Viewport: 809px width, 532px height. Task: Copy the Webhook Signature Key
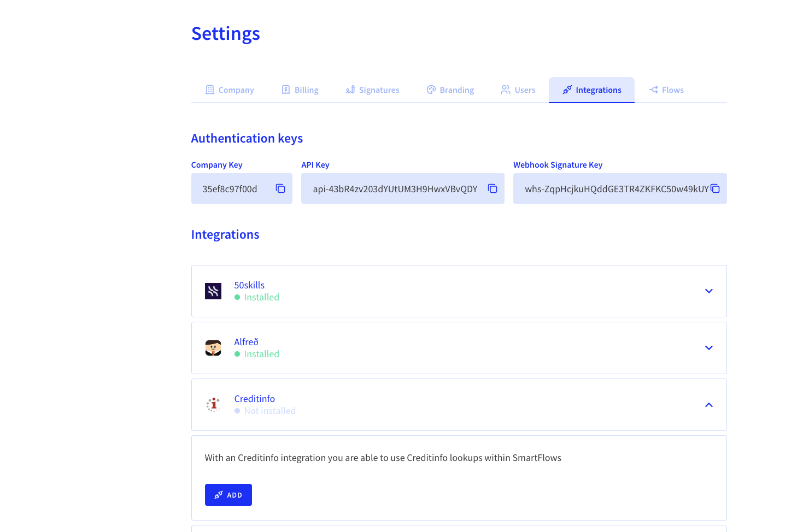[x=715, y=188]
